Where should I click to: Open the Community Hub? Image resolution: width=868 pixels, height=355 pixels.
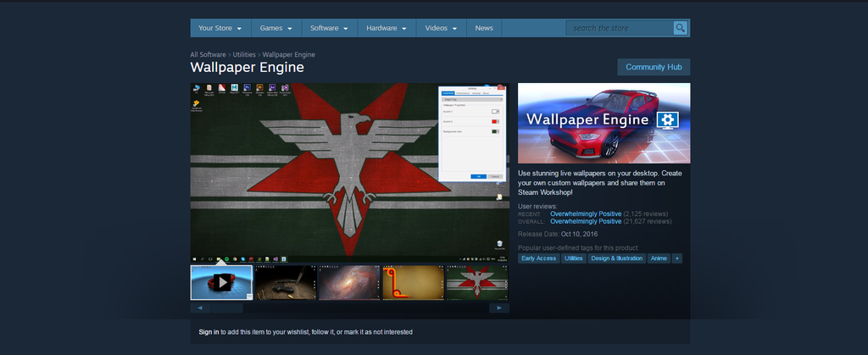coord(653,67)
